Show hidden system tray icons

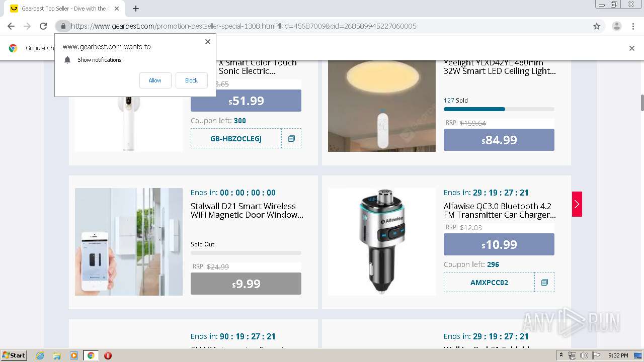coord(561,355)
